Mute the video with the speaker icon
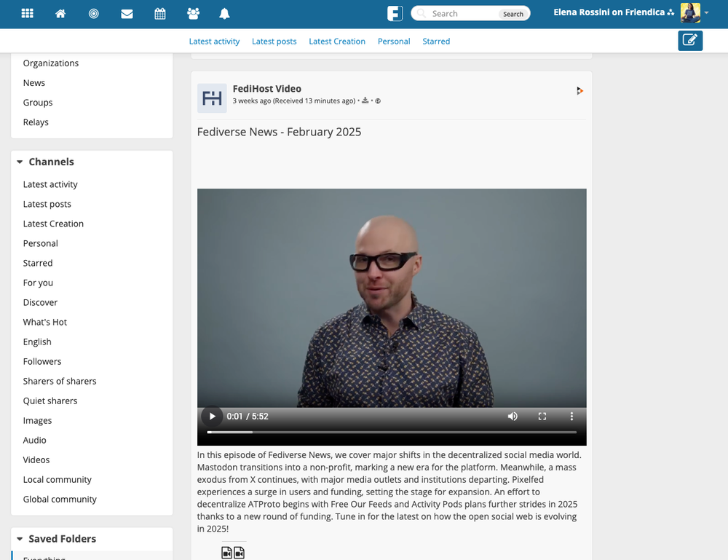Viewport: 728px width, 560px height. point(513,417)
